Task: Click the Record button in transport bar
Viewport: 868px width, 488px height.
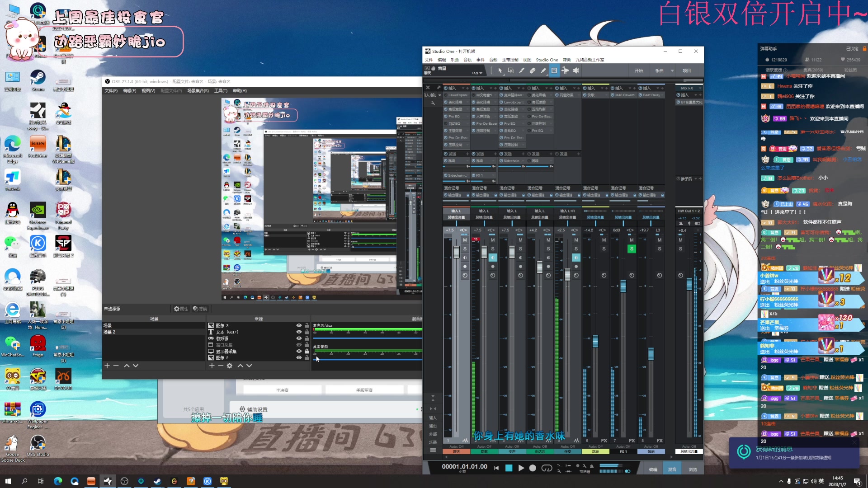Action: [x=533, y=468]
